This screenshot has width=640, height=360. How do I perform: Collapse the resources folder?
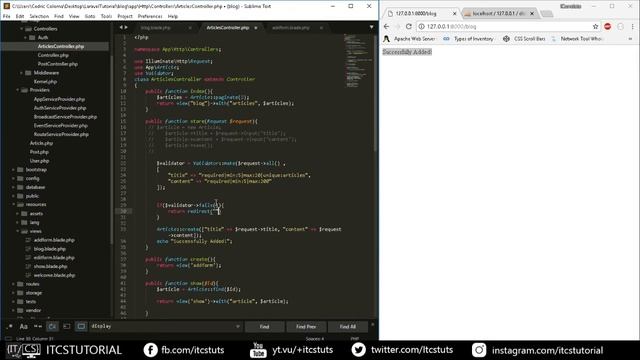click(x=13, y=204)
